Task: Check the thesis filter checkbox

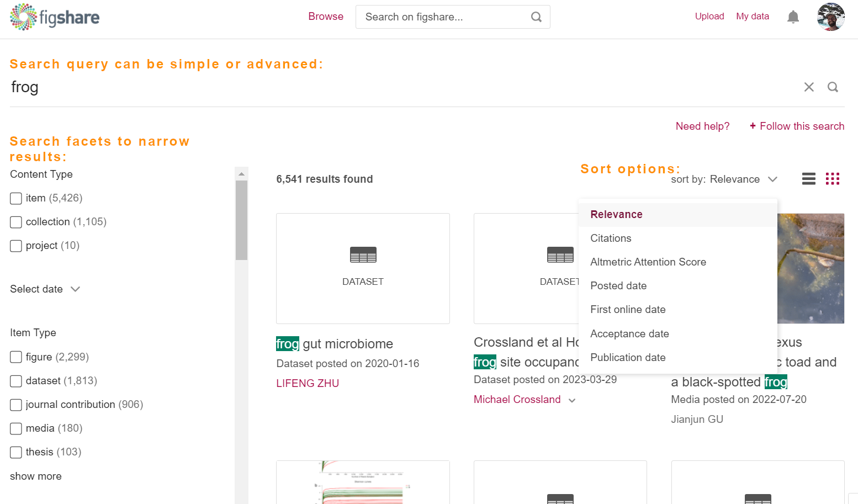Action: click(x=15, y=452)
